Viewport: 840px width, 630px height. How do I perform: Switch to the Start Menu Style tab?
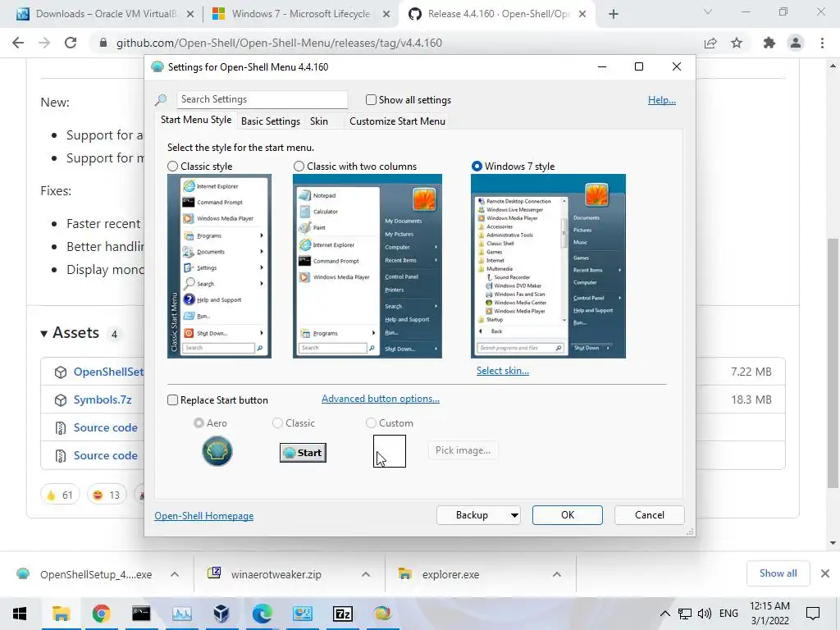[196, 120]
